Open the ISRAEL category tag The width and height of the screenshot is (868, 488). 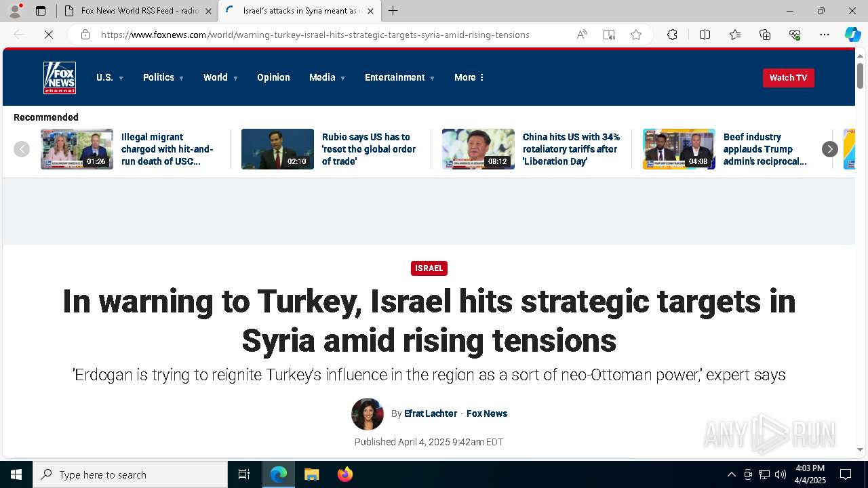click(x=429, y=268)
